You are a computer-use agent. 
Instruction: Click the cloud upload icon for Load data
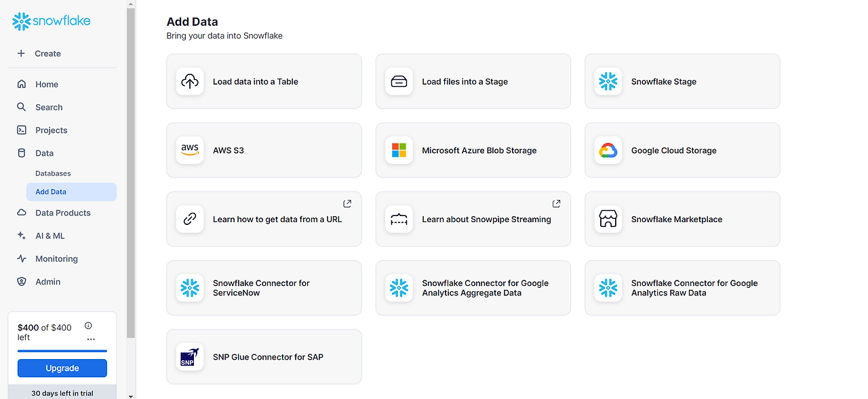point(190,81)
